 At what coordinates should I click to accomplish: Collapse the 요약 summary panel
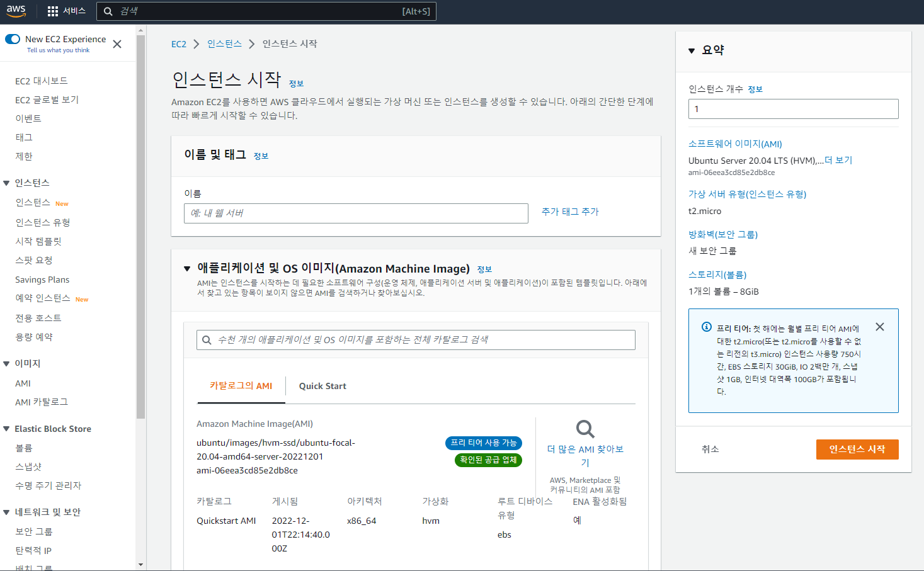click(x=692, y=50)
